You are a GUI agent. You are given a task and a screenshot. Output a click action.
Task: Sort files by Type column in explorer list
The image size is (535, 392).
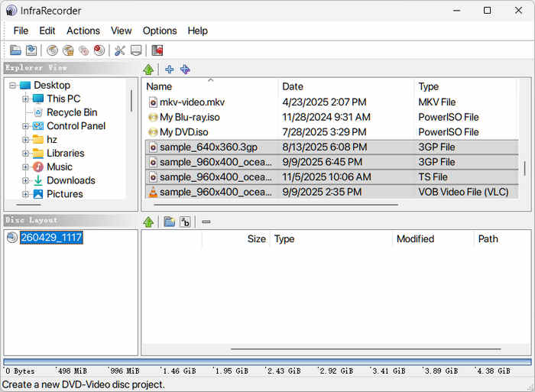click(466, 86)
